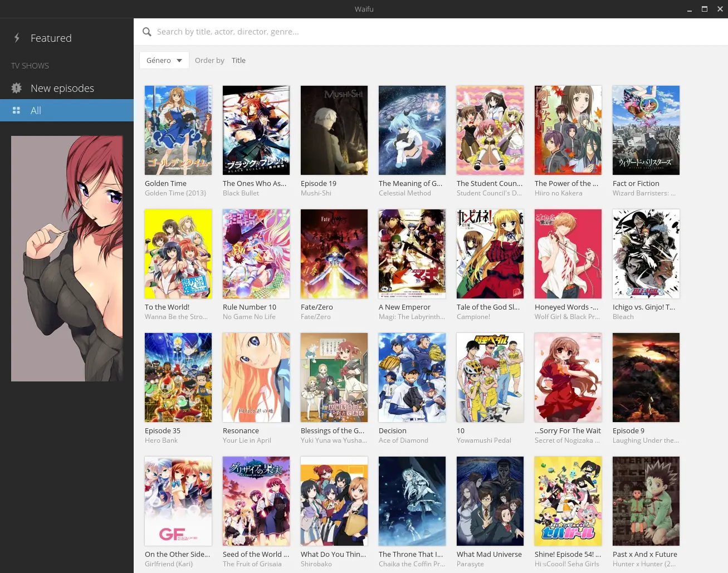Click the "Parasyte" series name

[x=470, y=564]
